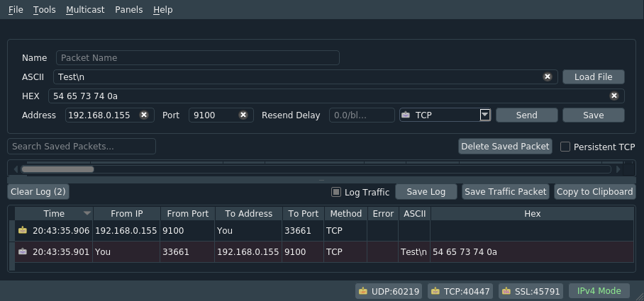The height and width of the screenshot is (301, 644).
Task: Click into the HEX field with 54 65 73 74 0a
Action: 336,96
